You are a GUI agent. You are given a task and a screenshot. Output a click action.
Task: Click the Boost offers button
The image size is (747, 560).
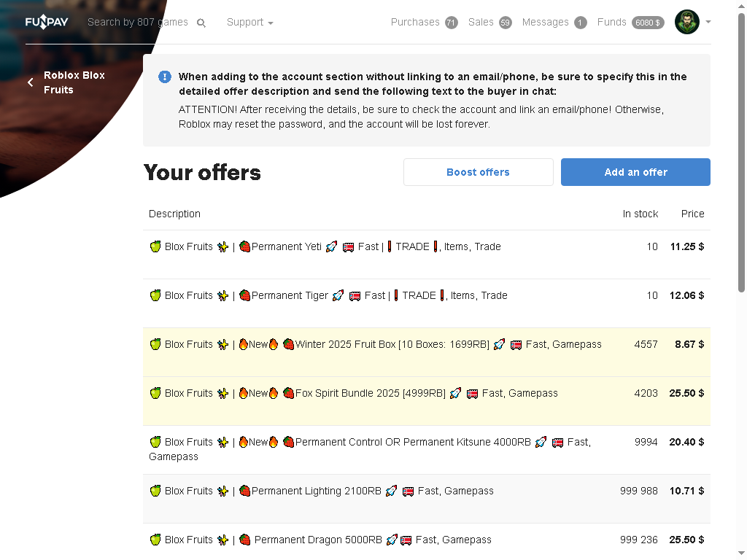[x=479, y=172]
